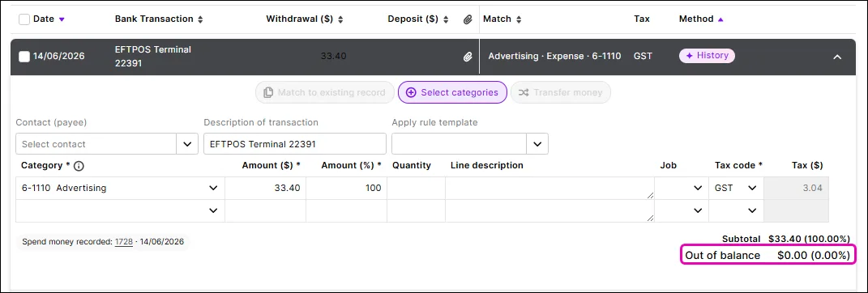This screenshot has height=293, width=868.
Task: Sort by the Match column
Action: click(502, 19)
